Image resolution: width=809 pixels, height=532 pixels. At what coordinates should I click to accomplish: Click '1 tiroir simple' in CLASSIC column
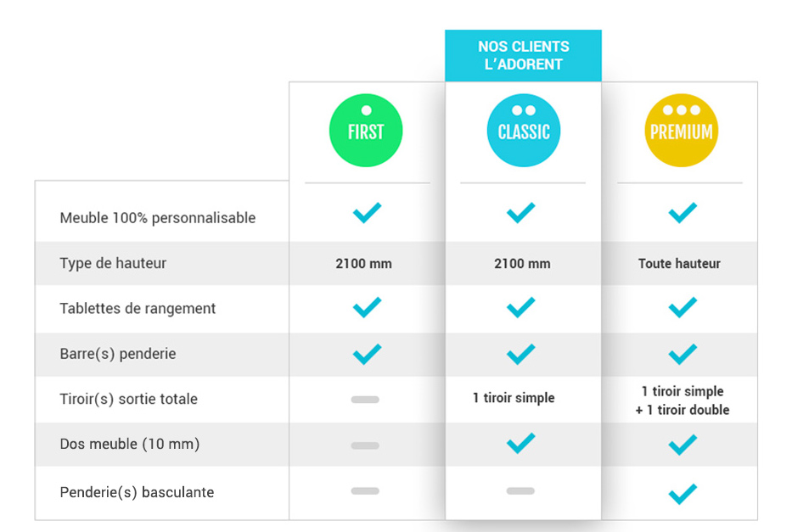(x=514, y=397)
